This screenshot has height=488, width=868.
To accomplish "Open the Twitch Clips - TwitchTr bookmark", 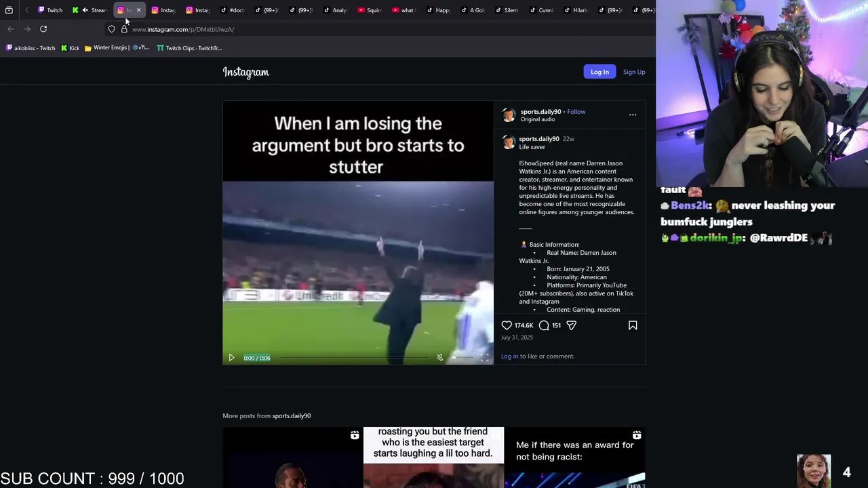I will pyautogui.click(x=189, y=48).
